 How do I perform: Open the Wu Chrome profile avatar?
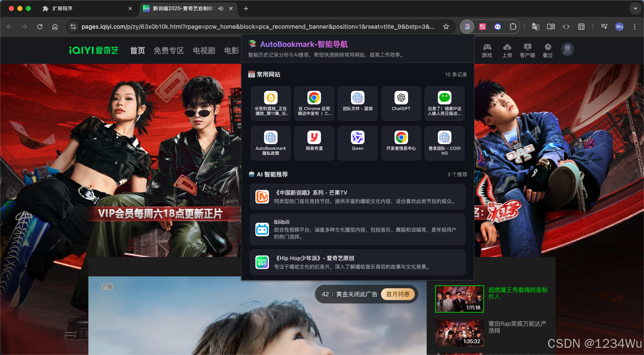(x=619, y=27)
